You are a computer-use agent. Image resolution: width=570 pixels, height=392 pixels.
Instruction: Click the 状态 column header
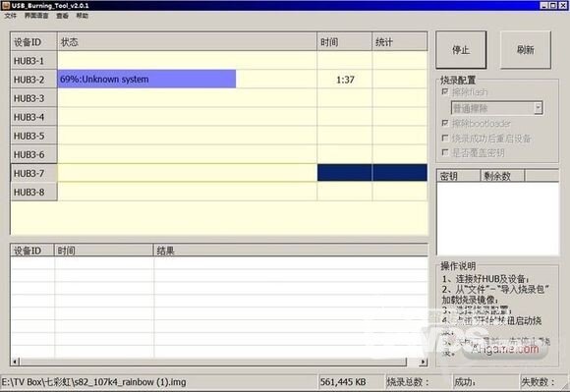coord(187,42)
